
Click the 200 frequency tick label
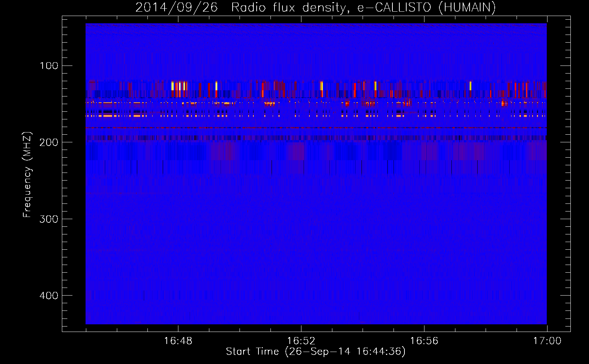pos(49,142)
